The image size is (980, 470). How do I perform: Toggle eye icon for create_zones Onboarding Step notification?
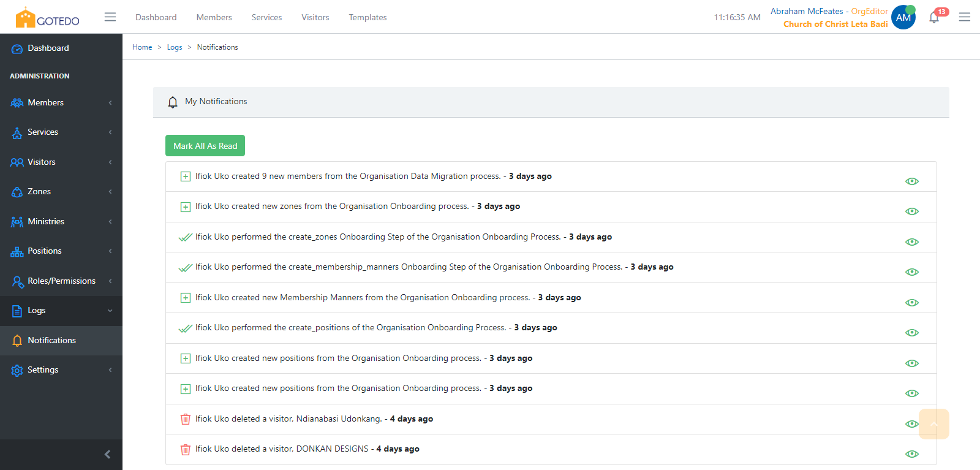(912, 242)
